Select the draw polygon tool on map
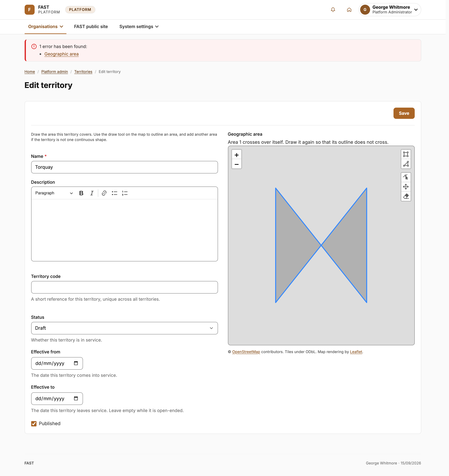The height and width of the screenshot is (476, 449). point(406,164)
